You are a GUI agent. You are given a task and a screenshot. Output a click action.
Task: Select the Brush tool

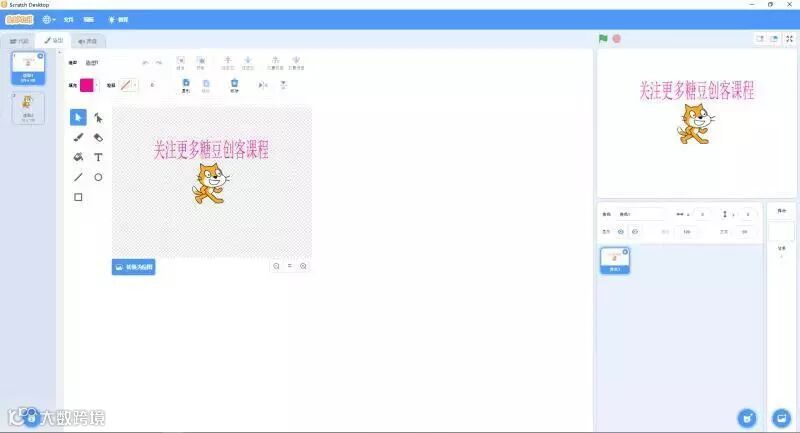[x=78, y=137]
